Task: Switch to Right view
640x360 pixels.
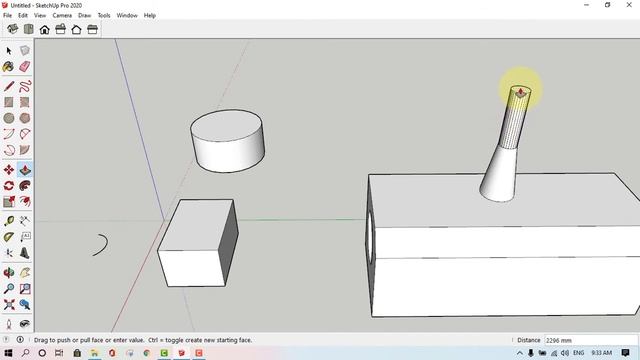Action: pyautogui.click(x=60, y=29)
